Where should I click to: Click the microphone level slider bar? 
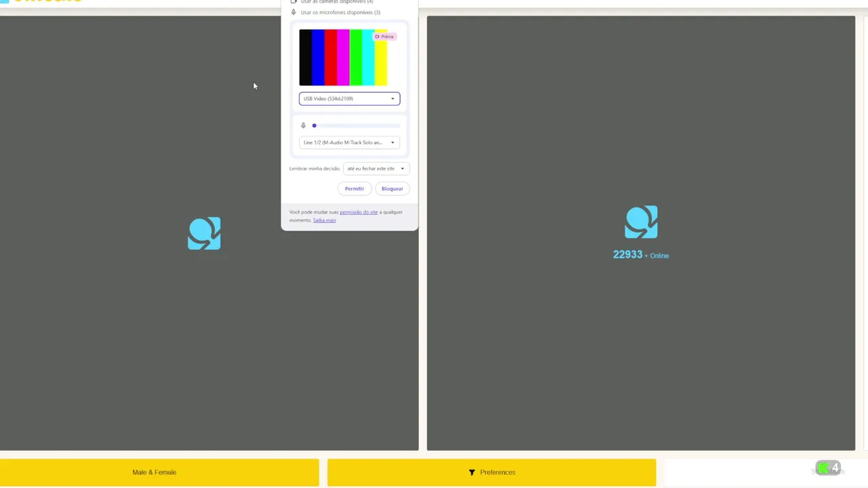(356, 125)
